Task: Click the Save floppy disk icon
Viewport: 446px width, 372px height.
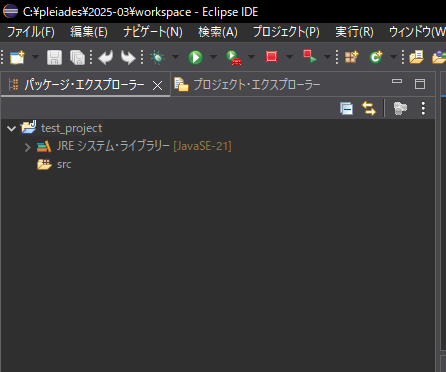Action: point(54,57)
